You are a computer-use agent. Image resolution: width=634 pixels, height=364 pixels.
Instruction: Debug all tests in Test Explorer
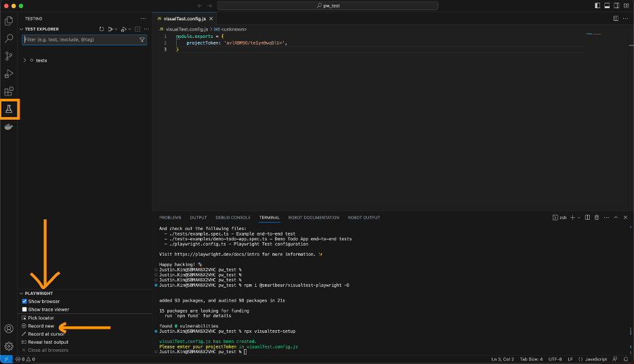124,29
